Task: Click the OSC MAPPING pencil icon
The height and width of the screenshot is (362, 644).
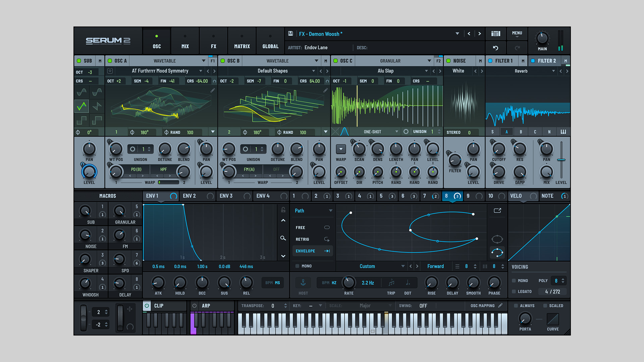Action: [500, 305]
